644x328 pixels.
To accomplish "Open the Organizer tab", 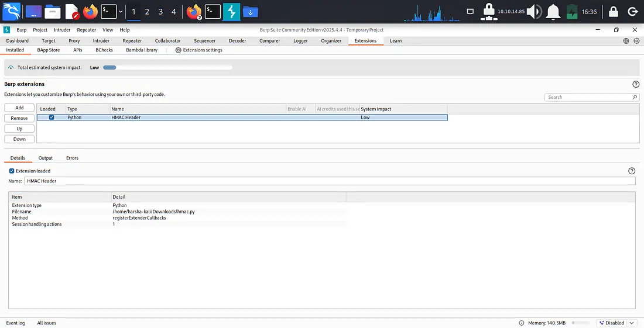I will tap(331, 40).
